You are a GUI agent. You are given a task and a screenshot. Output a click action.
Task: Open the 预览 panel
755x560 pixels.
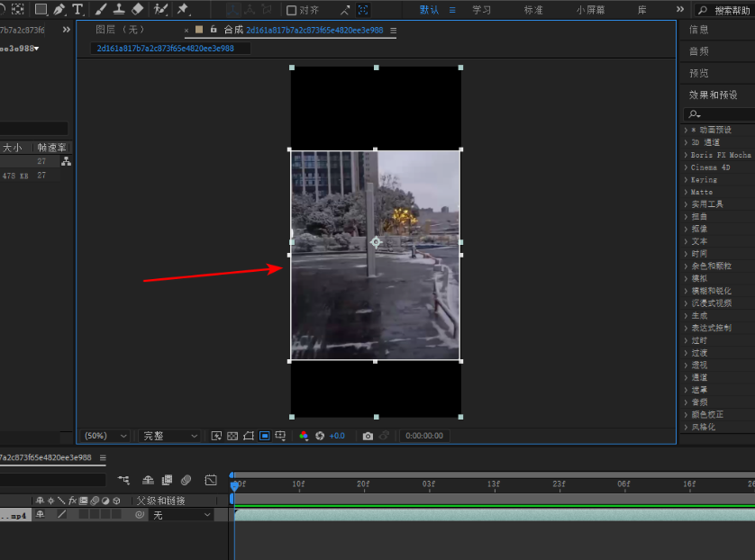pyautogui.click(x=698, y=73)
